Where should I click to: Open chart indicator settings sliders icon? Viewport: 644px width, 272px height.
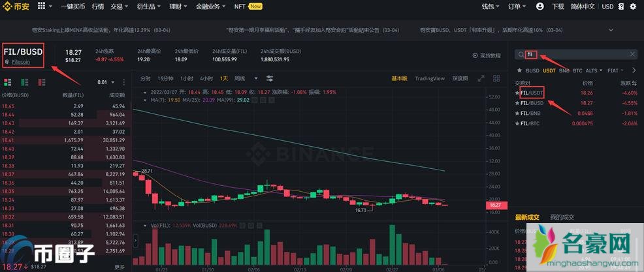(x=270, y=78)
